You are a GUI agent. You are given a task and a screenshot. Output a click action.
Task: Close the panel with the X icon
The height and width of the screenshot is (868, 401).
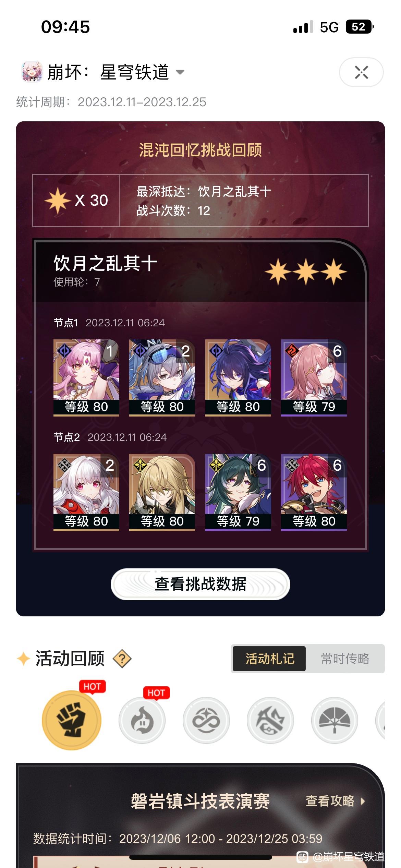tap(361, 72)
